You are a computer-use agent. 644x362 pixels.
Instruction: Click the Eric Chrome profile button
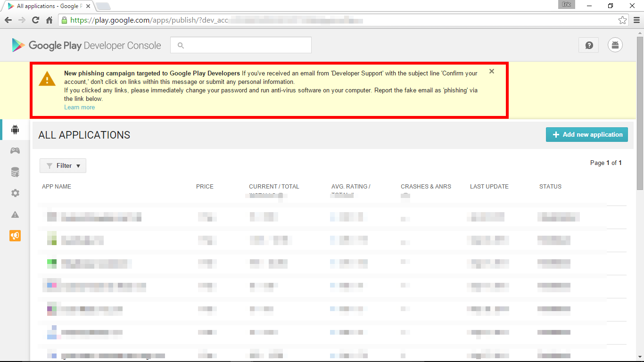(567, 5)
